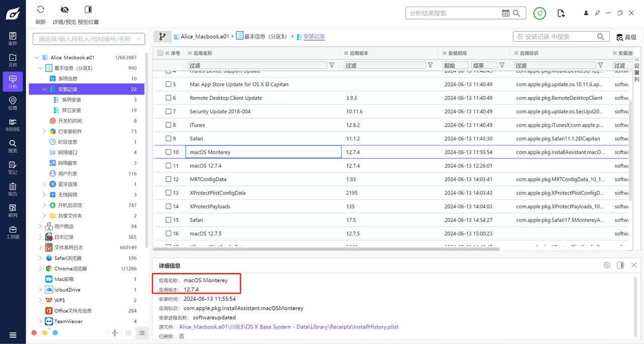Image resolution: width=644 pixels, height=344 pixels.
Task: Click the hamburger menu icon at sidebar bottom
Action: (x=13, y=335)
